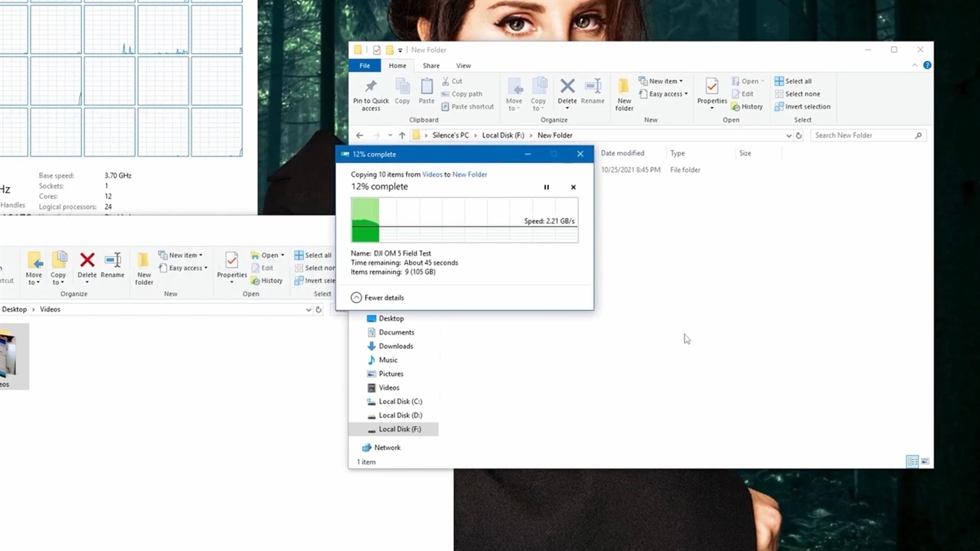Open the explorer Help question mark icon

[x=927, y=66]
